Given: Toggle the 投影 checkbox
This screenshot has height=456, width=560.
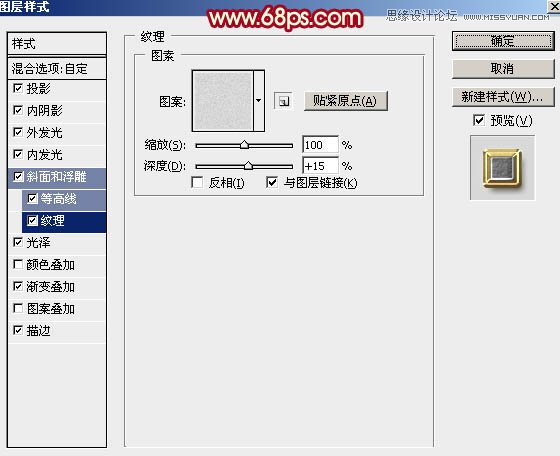Looking at the screenshot, I should [18, 88].
